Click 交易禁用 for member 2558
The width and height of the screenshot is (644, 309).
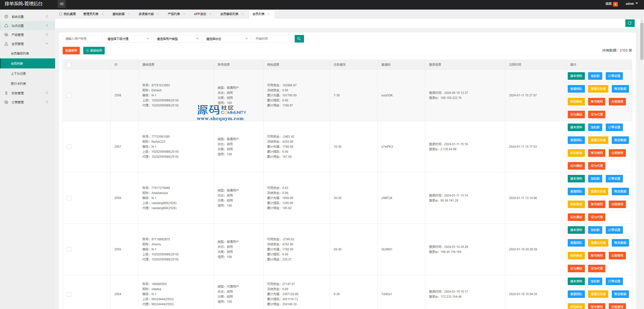[x=617, y=102]
